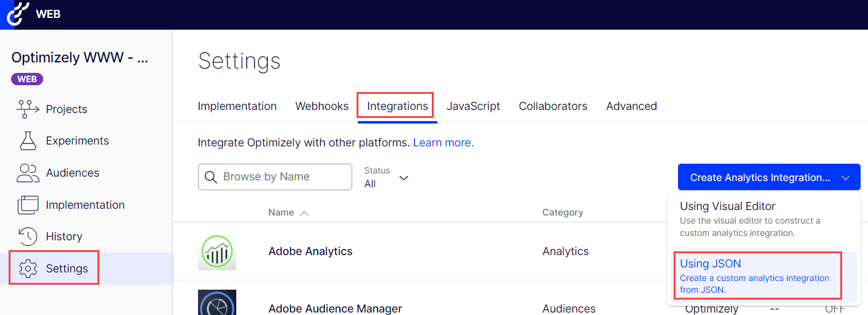The width and height of the screenshot is (868, 315).
Task: Open Projects via its branch icon
Action: (x=28, y=109)
